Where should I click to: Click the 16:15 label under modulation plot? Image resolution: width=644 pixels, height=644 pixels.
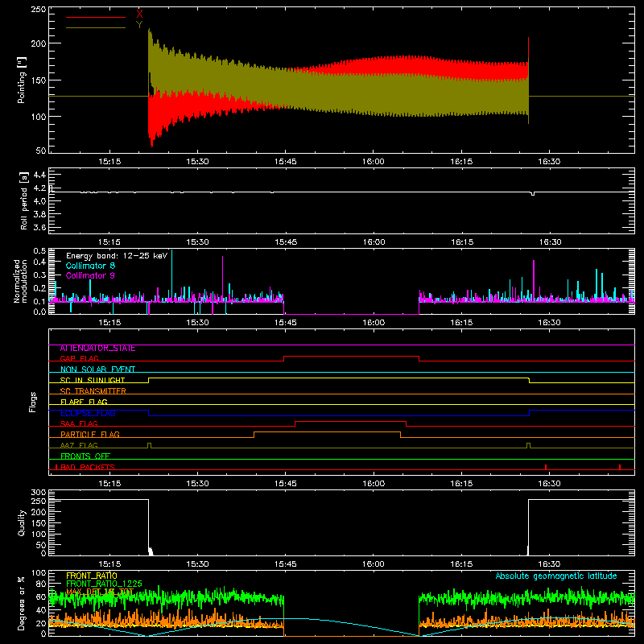coord(461,323)
